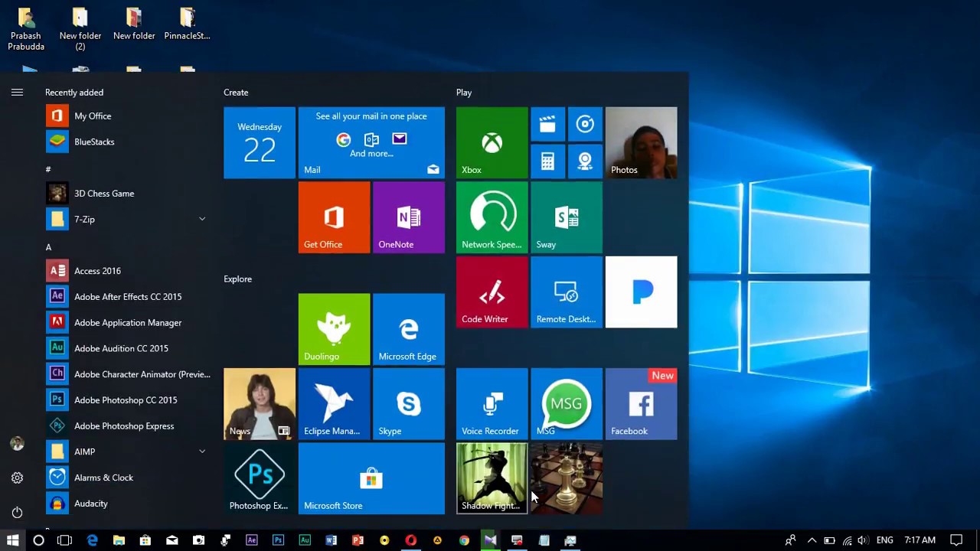Expand the AIMP folder
The image size is (980, 551).
202,452
